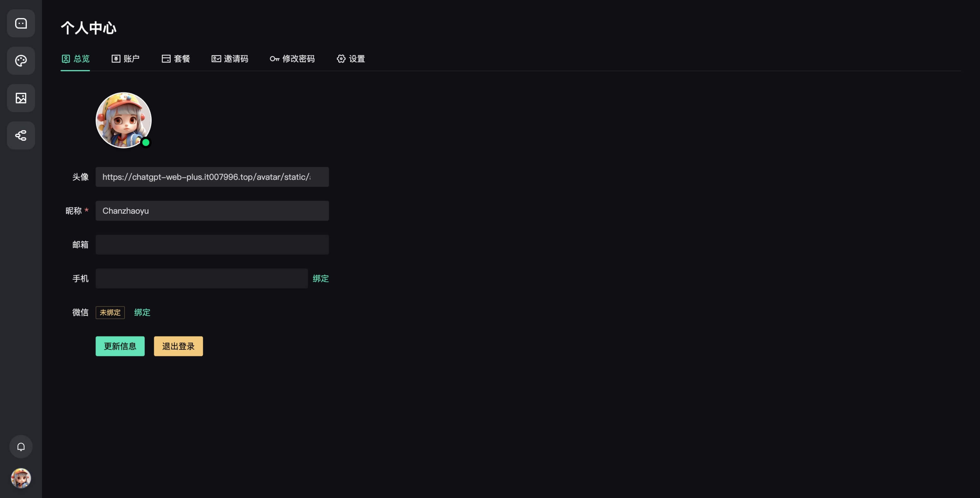Click the green online status dot
This screenshot has height=498, width=980.
(146, 142)
